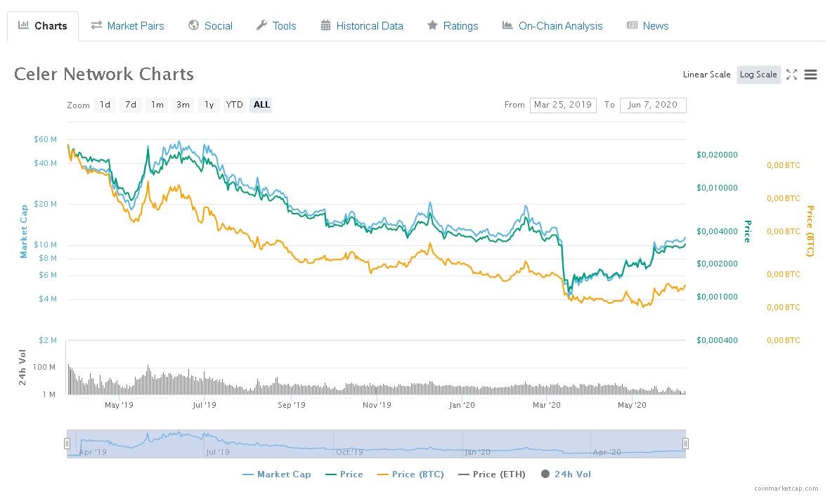830x504 pixels.
Task: Click the From date field Mar 25, 2019
Action: point(563,105)
